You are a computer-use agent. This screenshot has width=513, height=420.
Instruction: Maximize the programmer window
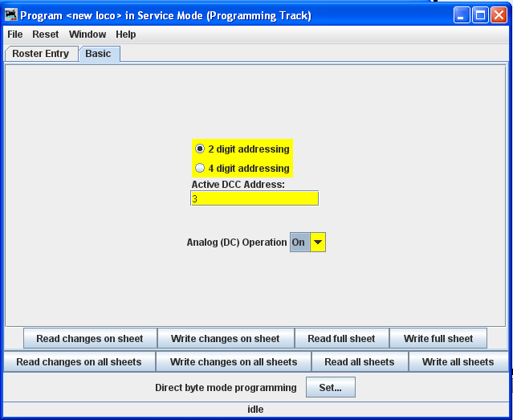coord(479,15)
